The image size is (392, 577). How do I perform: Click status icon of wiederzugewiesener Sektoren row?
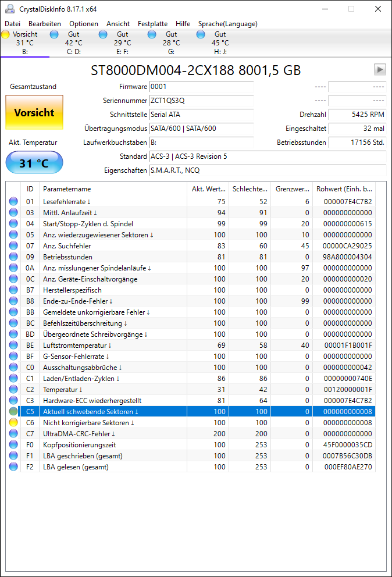13,234
